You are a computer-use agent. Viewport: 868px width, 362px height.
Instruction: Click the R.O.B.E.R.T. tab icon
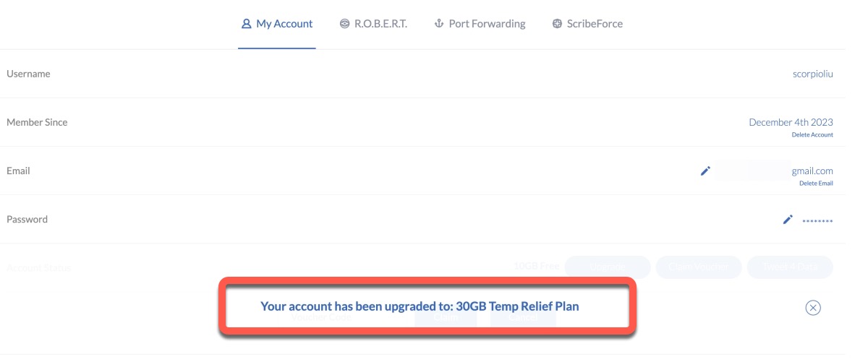click(344, 24)
